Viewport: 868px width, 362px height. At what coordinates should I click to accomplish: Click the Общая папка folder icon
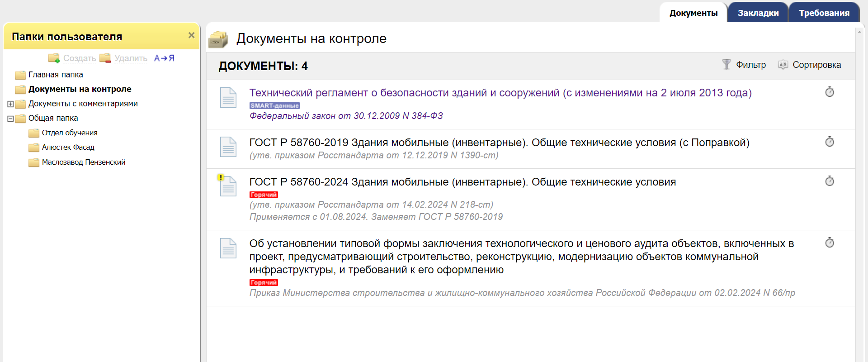pos(20,119)
